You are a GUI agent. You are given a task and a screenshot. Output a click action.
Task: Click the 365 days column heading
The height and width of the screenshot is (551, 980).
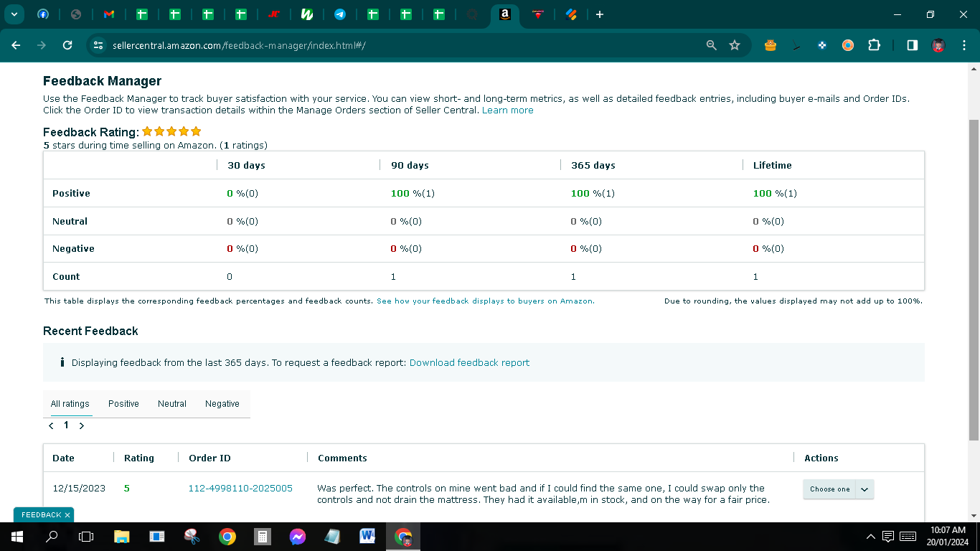tap(593, 166)
